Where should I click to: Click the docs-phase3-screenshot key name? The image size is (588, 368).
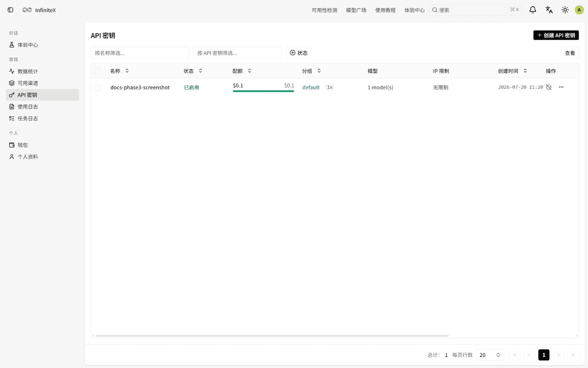coord(140,88)
